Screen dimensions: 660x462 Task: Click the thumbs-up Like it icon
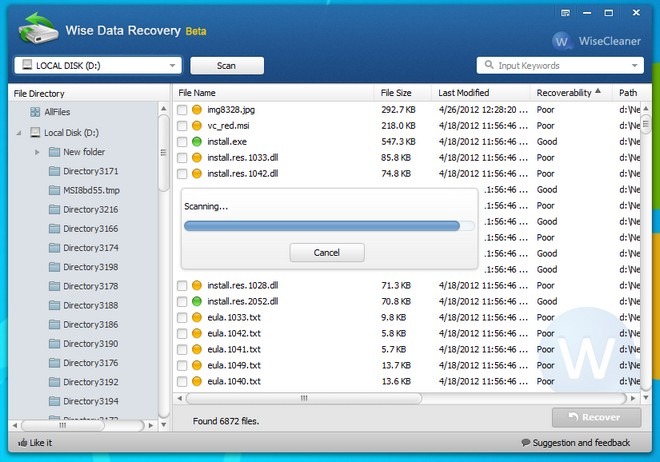pos(23,442)
